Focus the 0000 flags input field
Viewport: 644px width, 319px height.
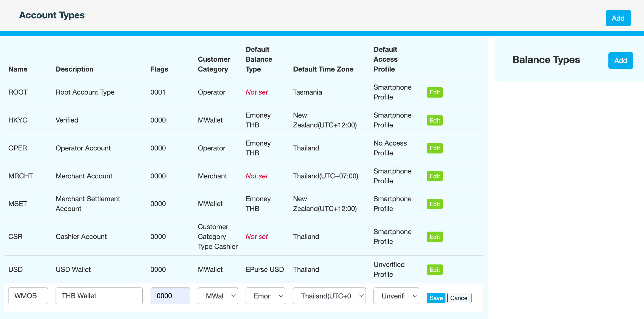170,296
